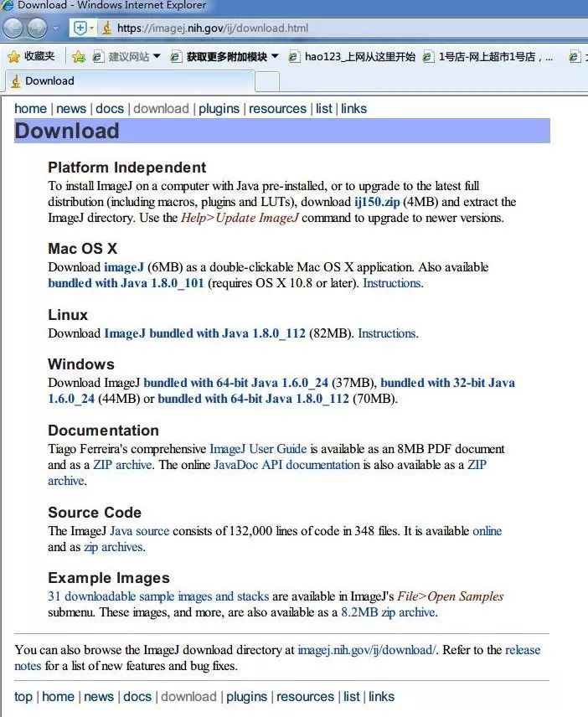Viewport: 588px width, 717px height.
Task: Click the Platform Independent heading
Action: click(x=127, y=168)
